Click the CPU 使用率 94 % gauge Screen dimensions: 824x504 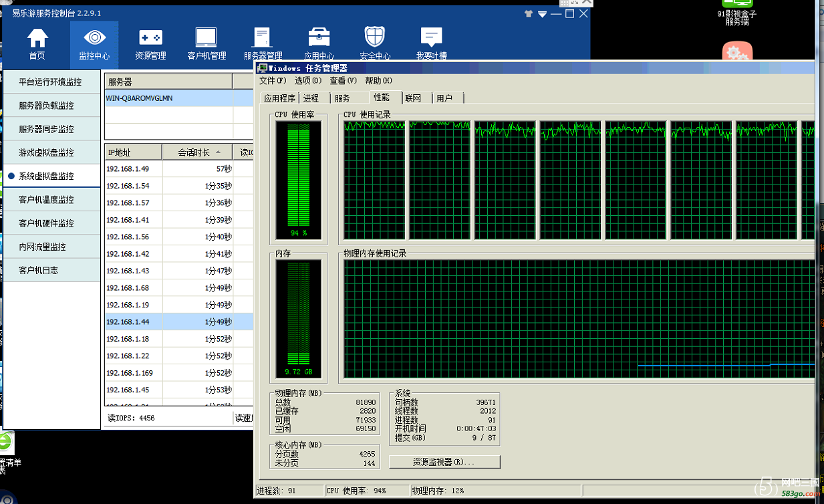tap(298, 180)
